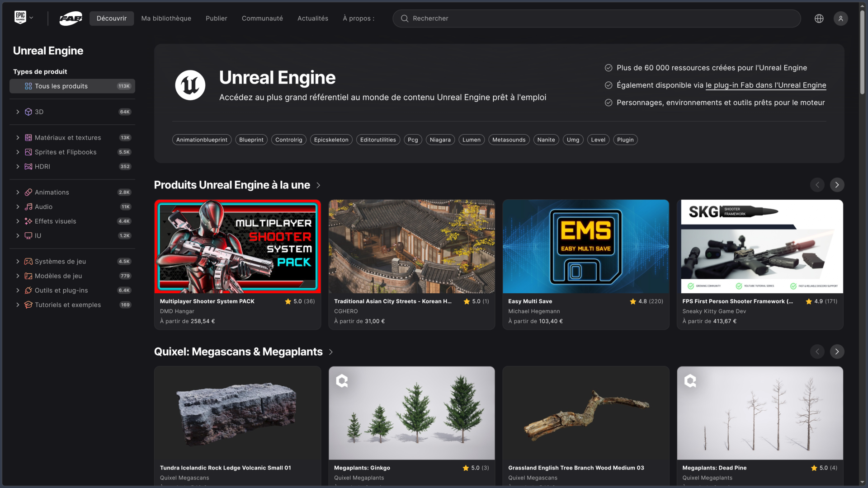Select Tous les produits filter
The width and height of the screenshot is (868, 488).
click(72, 86)
